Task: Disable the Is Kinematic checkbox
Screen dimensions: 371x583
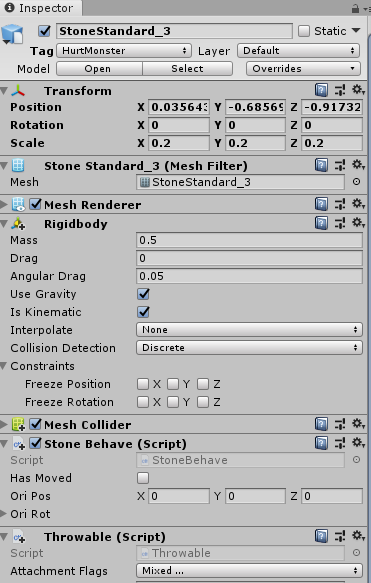Action: 143,312
